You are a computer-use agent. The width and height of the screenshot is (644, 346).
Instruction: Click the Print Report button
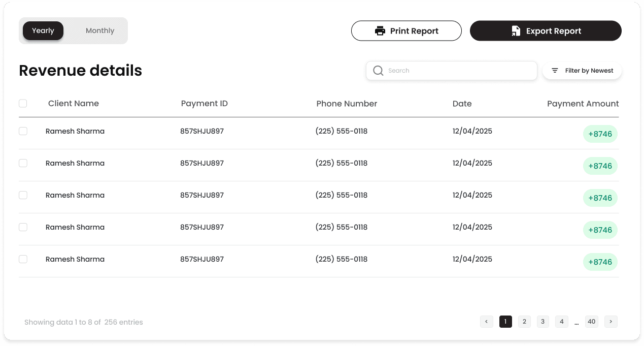(x=406, y=30)
